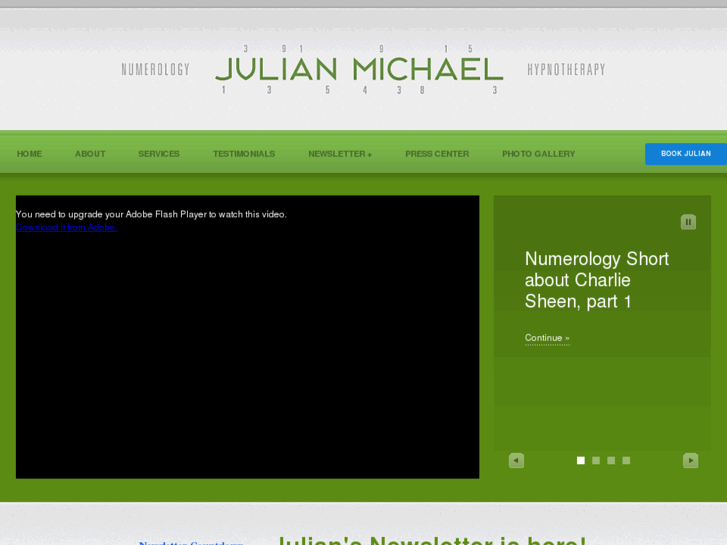Click the Book Julian button
The image size is (727, 545).
tap(686, 154)
